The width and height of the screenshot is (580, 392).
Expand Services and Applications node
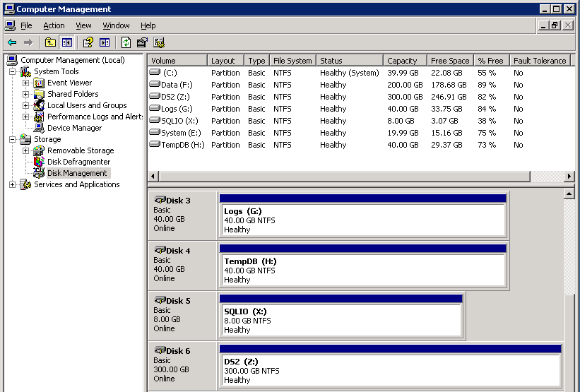(13, 184)
